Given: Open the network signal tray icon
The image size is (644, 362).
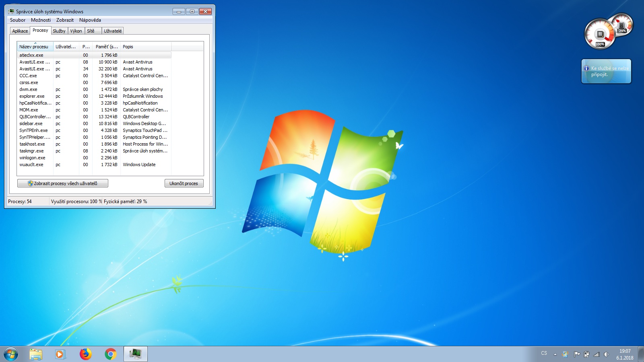Looking at the screenshot, I should [x=597, y=354].
